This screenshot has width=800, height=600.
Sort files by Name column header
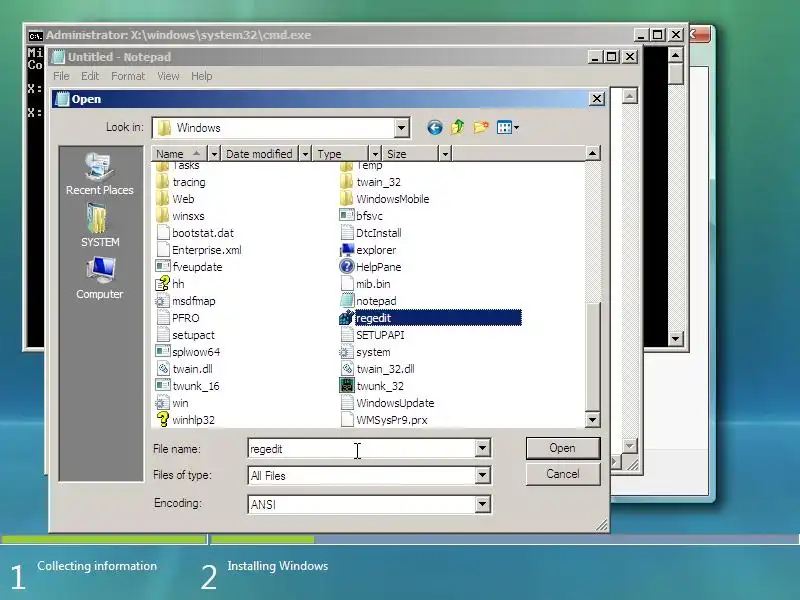[x=180, y=154]
